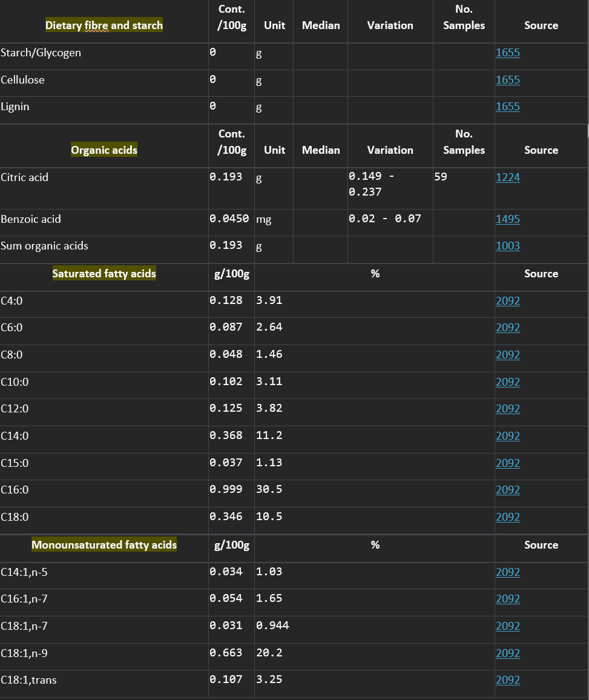Click the 'mg' unit for Benzoic acid

264,220
